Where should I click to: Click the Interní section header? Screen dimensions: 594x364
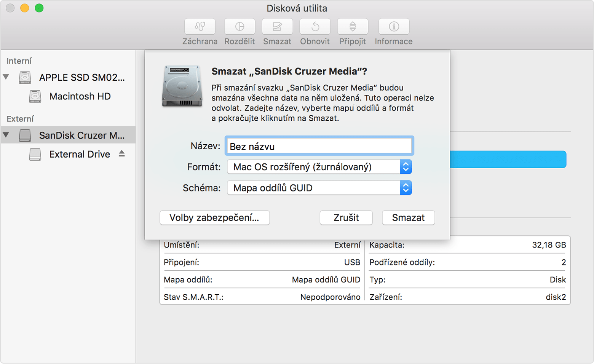point(19,61)
